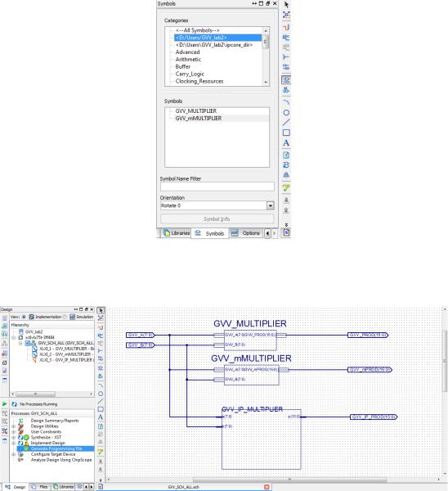Select the arrow tool beside the Symbols panel
The height and width of the screenshot is (491, 448).
[x=286, y=4]
